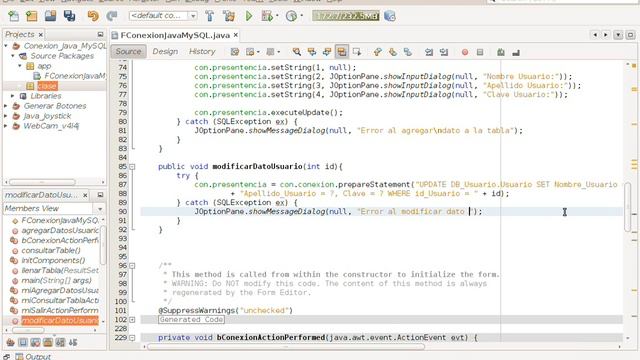Click the Uncomment icon in editor toolbar
This screenshot has width=640, height=360.
tap(516, 52)
